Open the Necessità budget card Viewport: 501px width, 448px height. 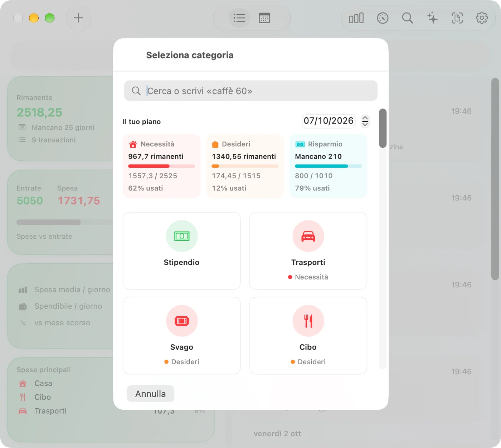point(161,166)
